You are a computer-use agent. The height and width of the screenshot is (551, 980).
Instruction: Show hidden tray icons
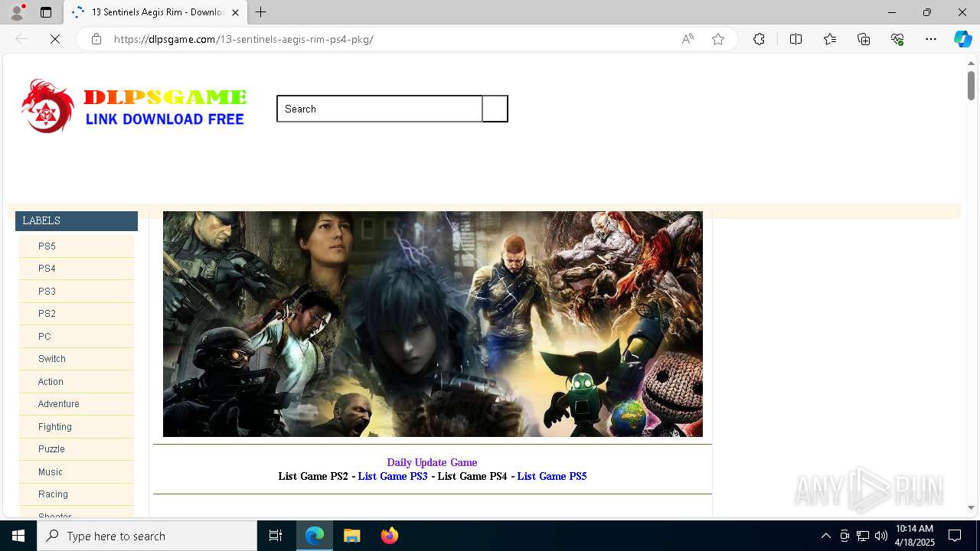825,536
